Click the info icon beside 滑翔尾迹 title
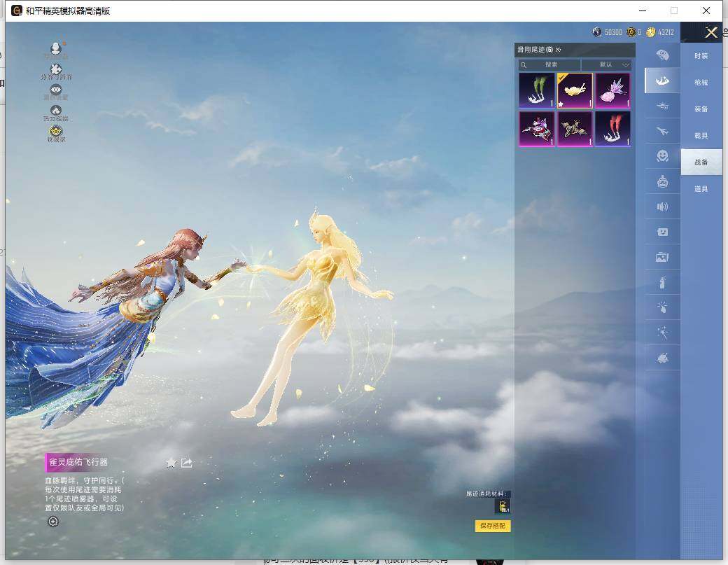The height and width of the screenshot is (565, 728). point(559,50)
